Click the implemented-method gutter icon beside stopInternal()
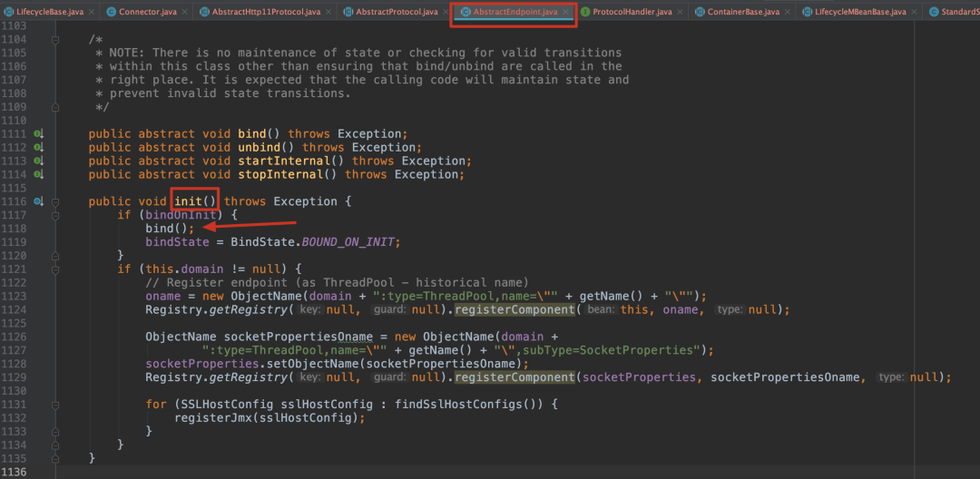 39,174
